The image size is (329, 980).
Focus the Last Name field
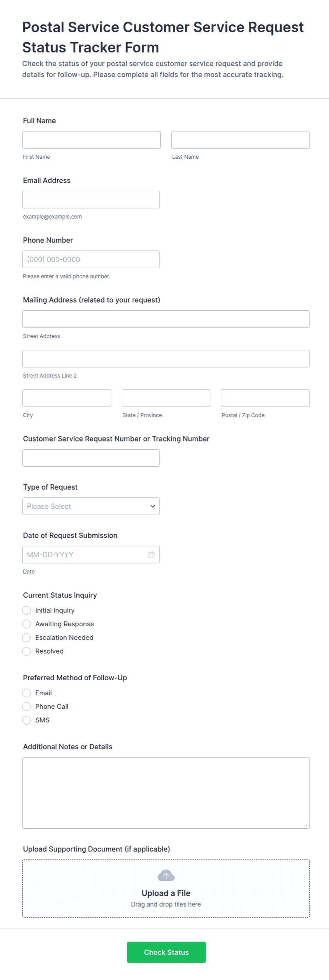click(x=241, y=140)
